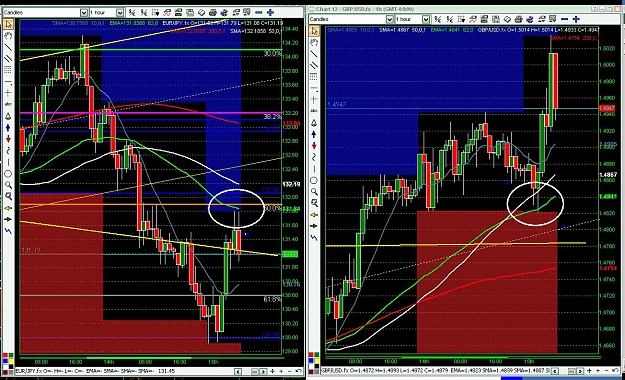625x380 pixels.
Task: Click the GBP/USD.fx status bar readout
Action: (436, 371)
